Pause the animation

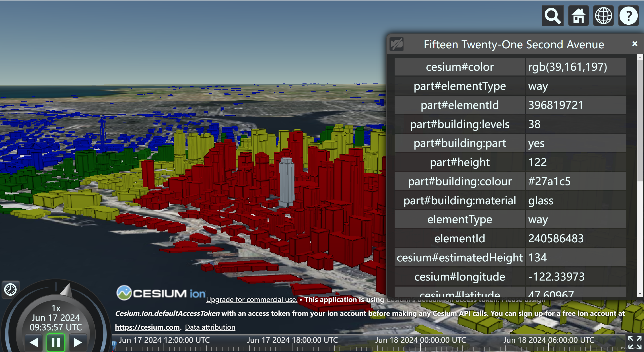56,342
